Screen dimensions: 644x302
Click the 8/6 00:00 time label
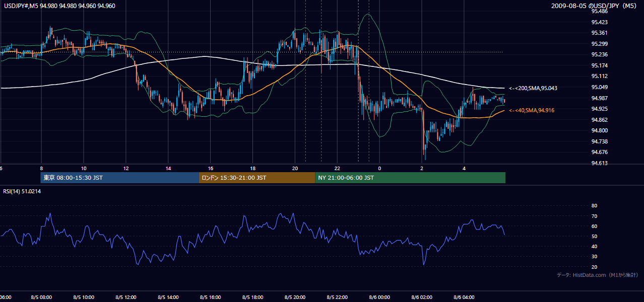tap(380, 297)
